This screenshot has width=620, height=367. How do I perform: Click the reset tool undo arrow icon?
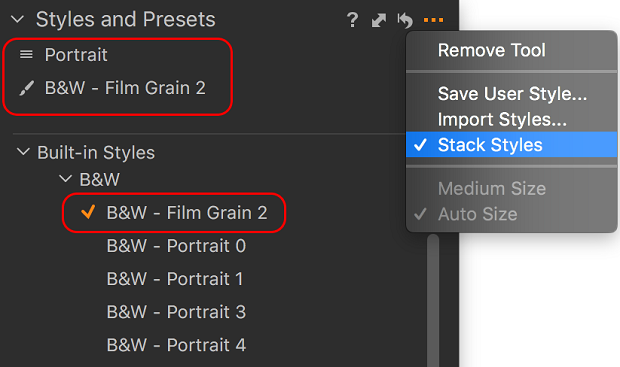(x=405, y=20)
